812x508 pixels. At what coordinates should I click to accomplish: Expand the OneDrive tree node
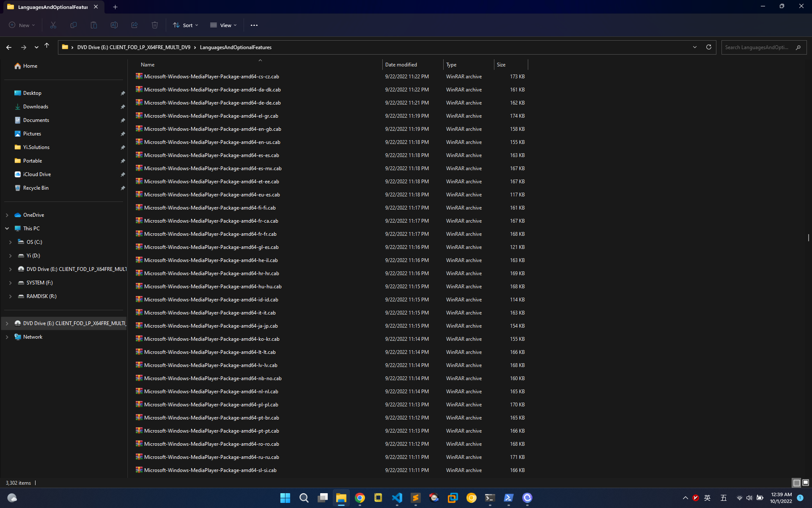coord(7,215)
